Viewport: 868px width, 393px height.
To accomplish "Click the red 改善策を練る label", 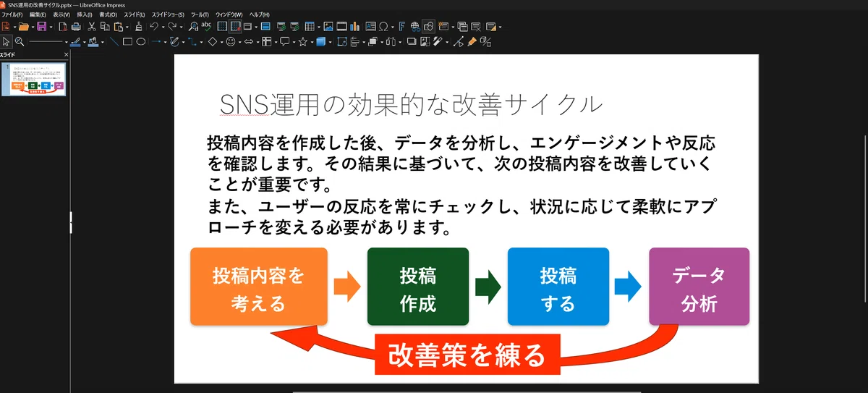I will [467, 355].
